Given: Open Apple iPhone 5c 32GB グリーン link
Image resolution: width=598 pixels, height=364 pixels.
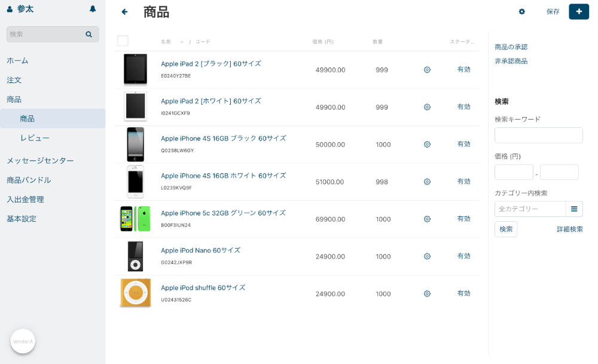Looking at the screenshot, I should 223,213.
